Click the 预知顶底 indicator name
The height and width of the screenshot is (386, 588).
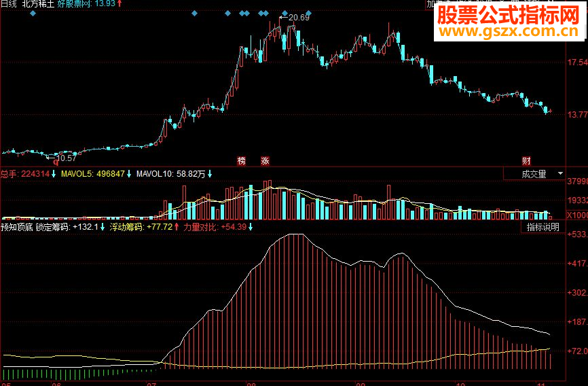click(17, 227)
